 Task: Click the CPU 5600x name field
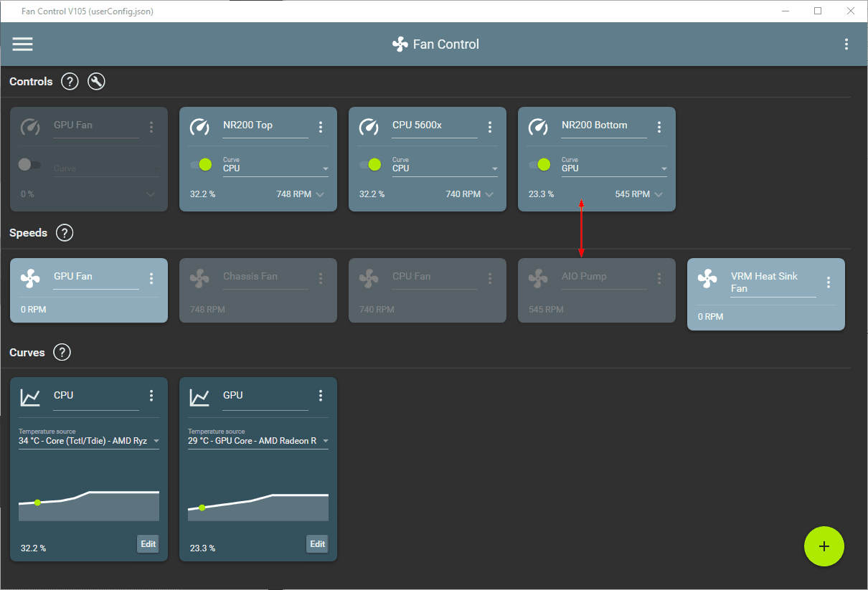tap(435, 126)
